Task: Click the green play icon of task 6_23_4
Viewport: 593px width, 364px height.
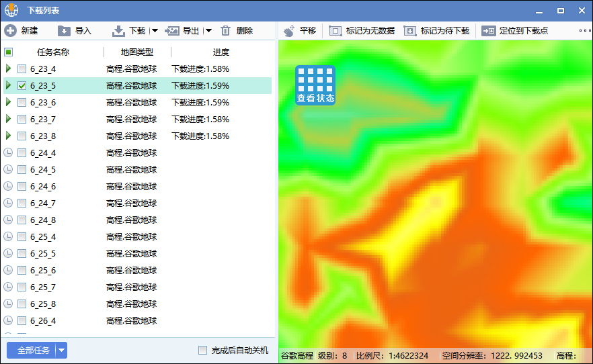Action: (x=8, y=69)
